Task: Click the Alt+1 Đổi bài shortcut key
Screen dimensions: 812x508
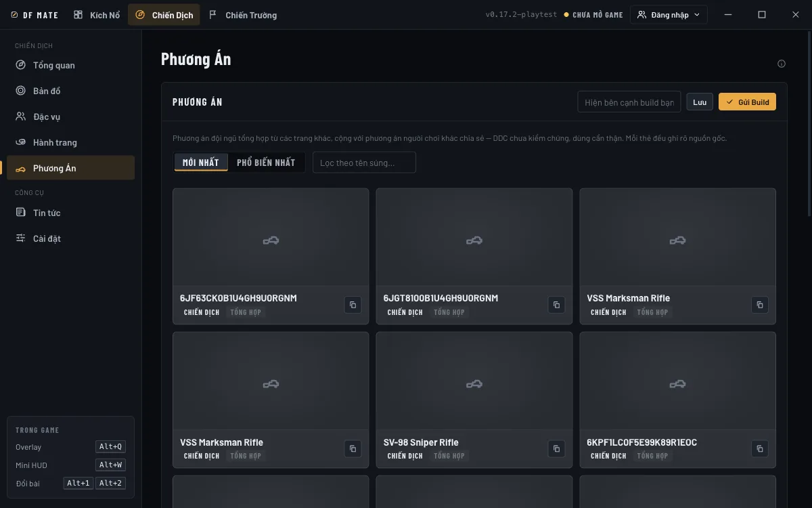Action: [x=78, y=484]
